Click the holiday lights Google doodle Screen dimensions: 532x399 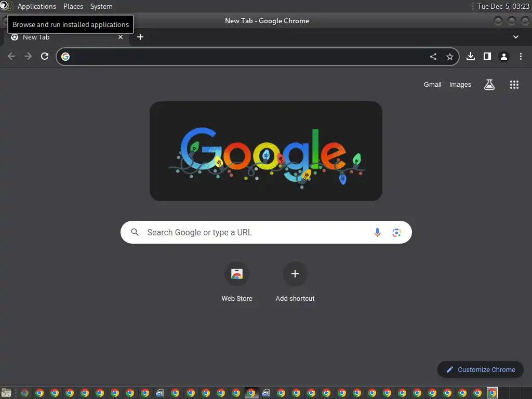coord(266,151)
